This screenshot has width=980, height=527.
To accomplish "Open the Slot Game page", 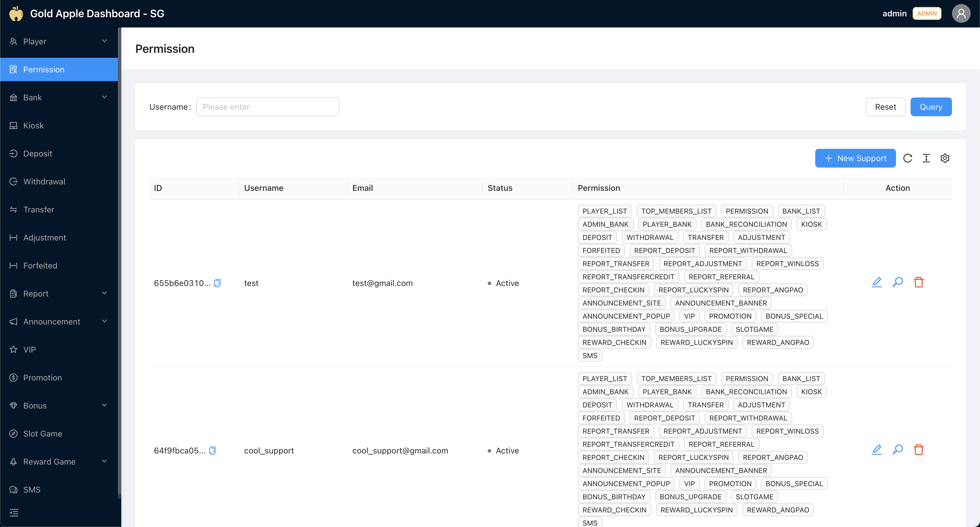I will pyautogui.click(x=42, y=433).
